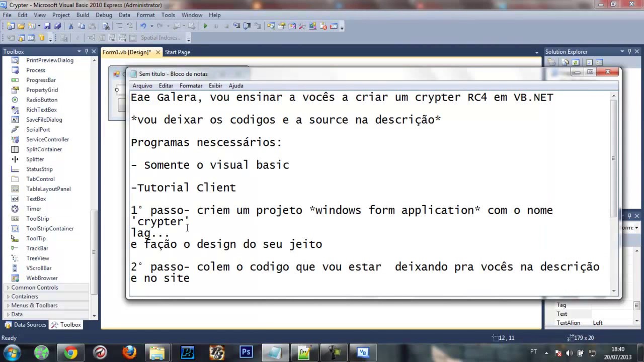Screen dimensions: 644x362
Task: Click Properties icon in Solution Explorer toolbar
Action: (x=551, y=62)
